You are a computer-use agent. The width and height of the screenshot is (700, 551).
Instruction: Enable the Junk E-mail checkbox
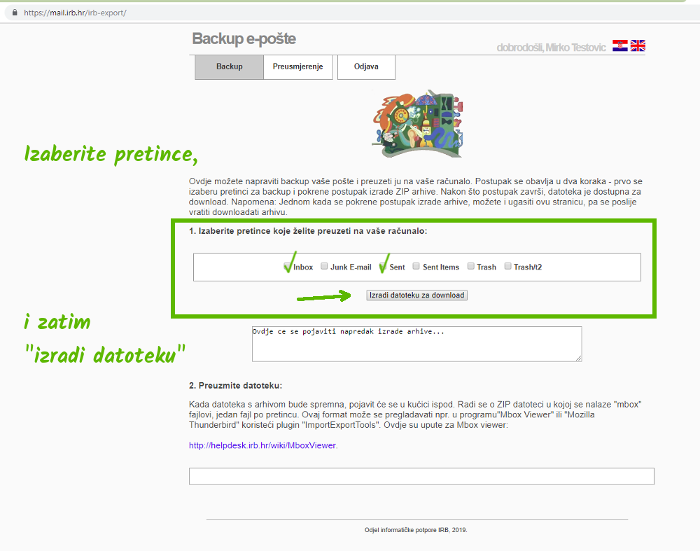pyautogui.click(x=324, y=267)
